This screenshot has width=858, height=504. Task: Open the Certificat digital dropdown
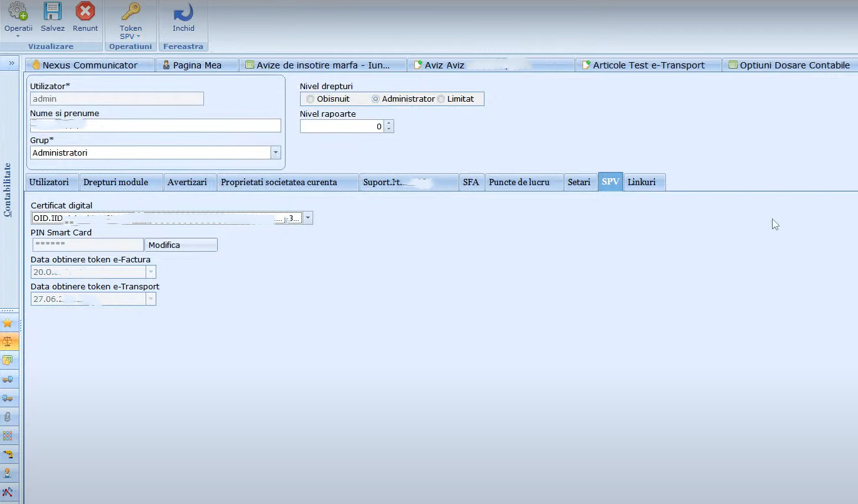[x=308, y=218]
